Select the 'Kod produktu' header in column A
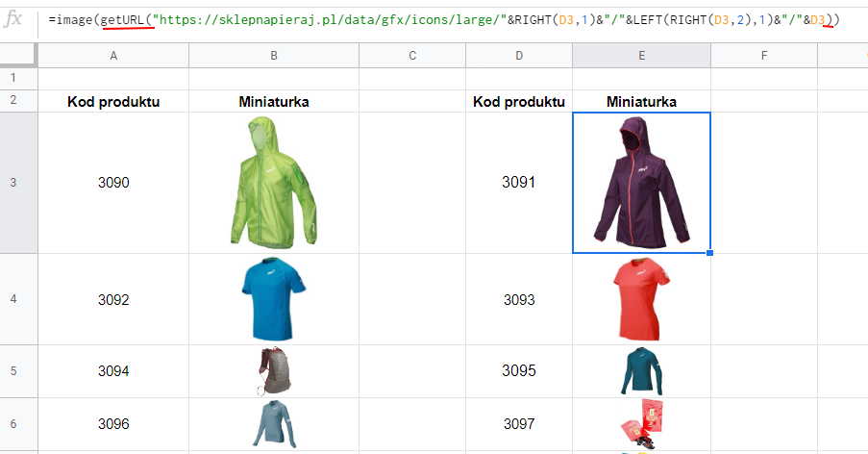 (113, 102)
